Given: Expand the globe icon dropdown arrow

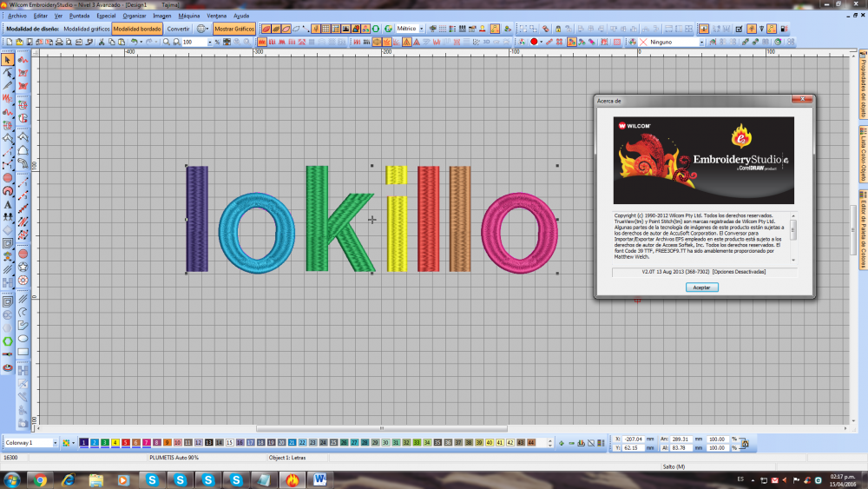Looking at the screenshot, I should tap(207, 29).
